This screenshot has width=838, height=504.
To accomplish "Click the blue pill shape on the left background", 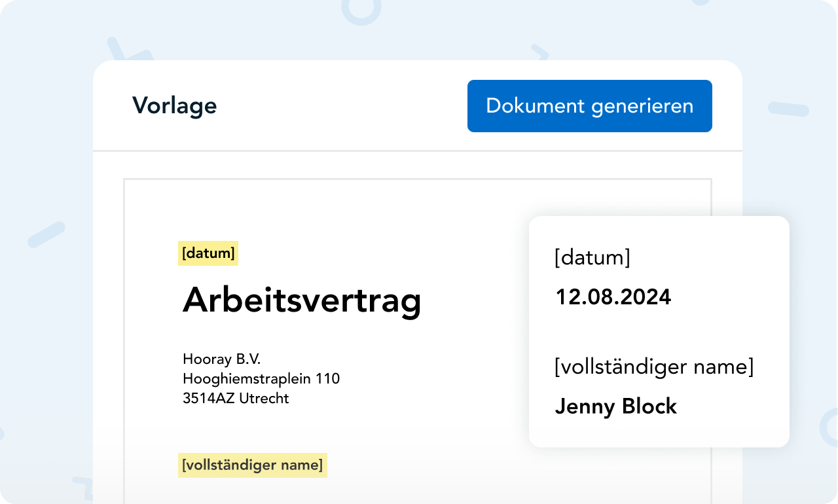I will pos(46,234).
